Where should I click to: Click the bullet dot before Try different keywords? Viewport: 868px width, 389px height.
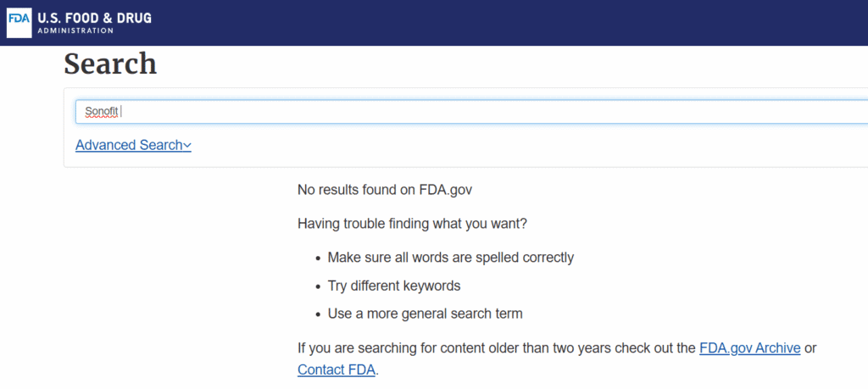tap(318, 287)
